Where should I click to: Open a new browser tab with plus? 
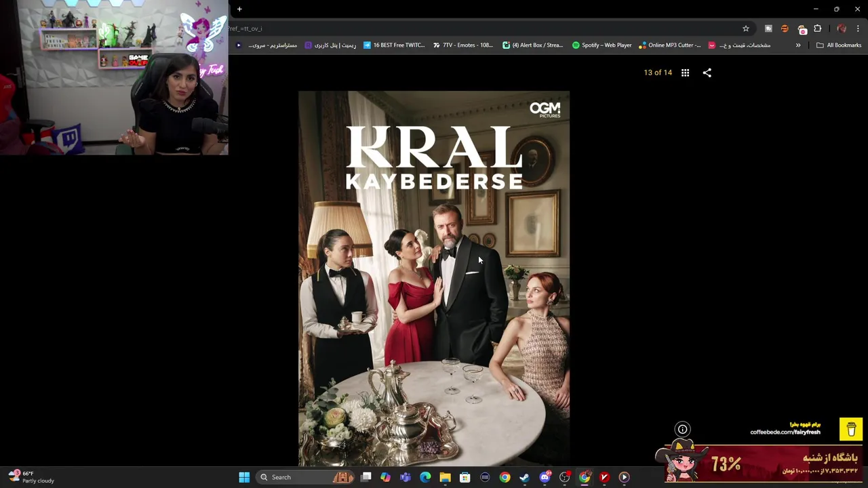tap(239, 9)
